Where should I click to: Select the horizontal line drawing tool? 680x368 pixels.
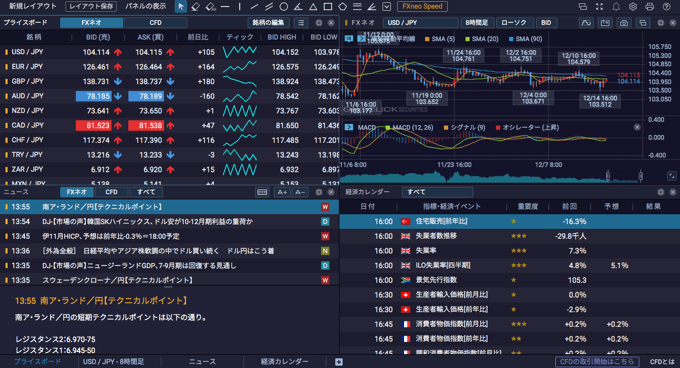click(x=225, y=7)
